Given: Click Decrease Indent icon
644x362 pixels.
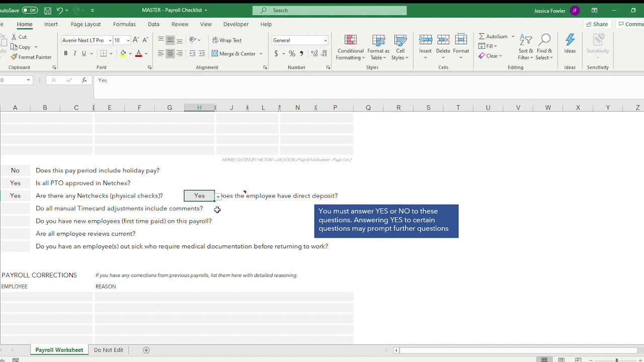Looking at the screenshot, I should (x=193, y=53).
